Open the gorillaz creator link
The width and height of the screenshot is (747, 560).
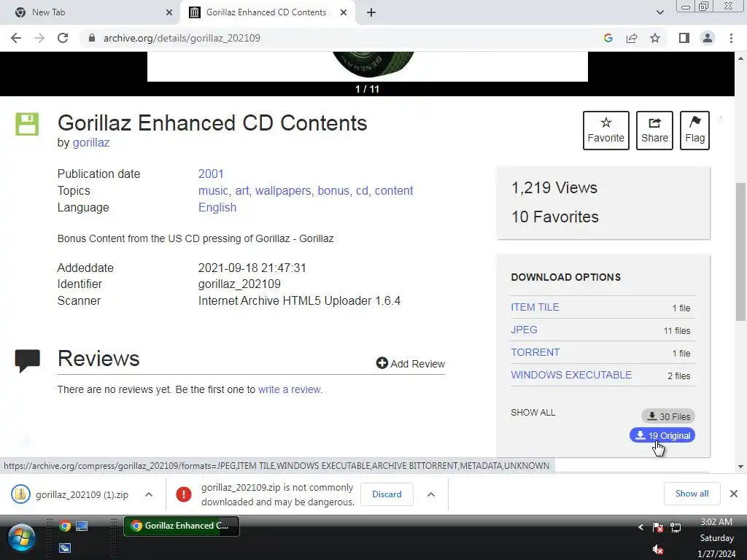pyautogui.click(x=91, y=142)
